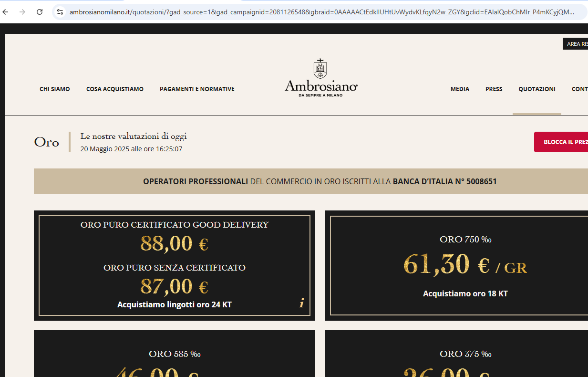Image resolution: width=588 pixels, height=377 pixels.
Task: Click the info 'i' icon in gold box
Action: (x=301, y=303)
